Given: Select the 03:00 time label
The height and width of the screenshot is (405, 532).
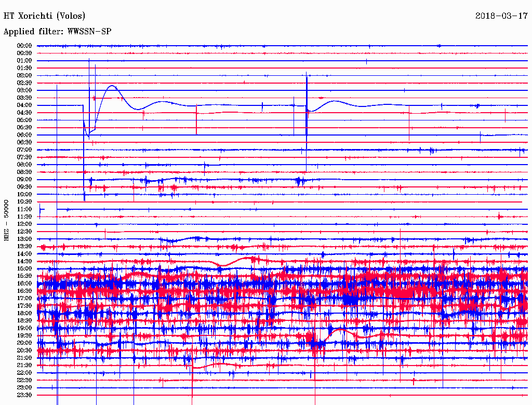Looking at the screenshot, I should 24,90.
